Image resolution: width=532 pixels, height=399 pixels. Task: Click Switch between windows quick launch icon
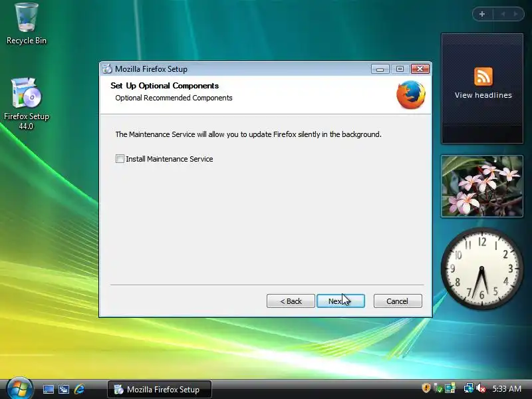click(x=64, y=389)
